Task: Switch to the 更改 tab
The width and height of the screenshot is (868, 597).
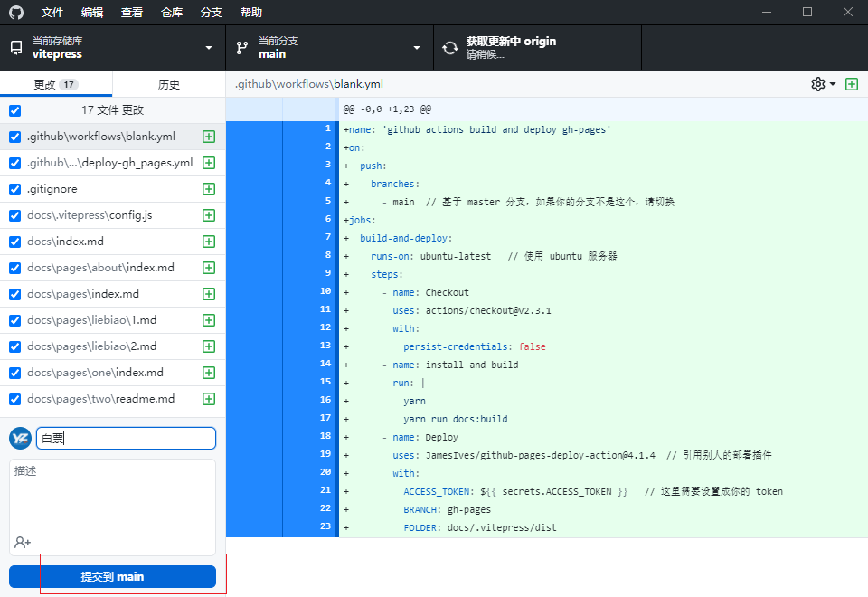Action: click(56, 84)
